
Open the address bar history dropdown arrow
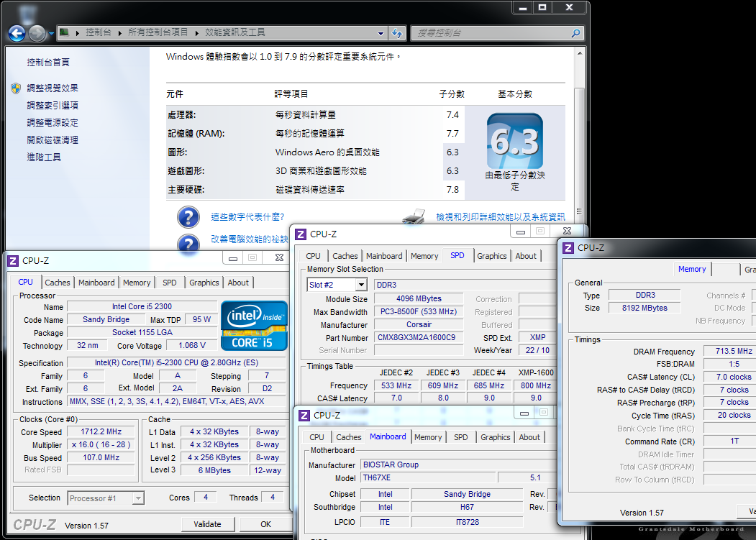381,33
